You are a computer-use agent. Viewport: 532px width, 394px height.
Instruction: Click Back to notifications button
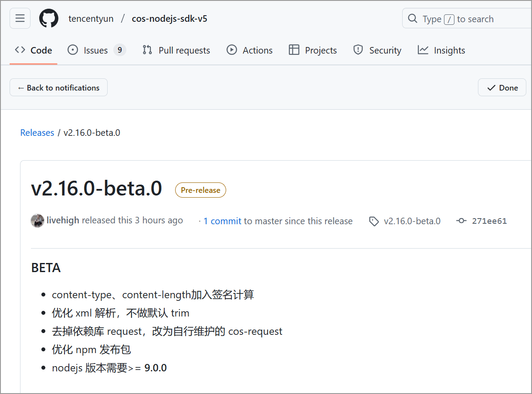(58, 88)
